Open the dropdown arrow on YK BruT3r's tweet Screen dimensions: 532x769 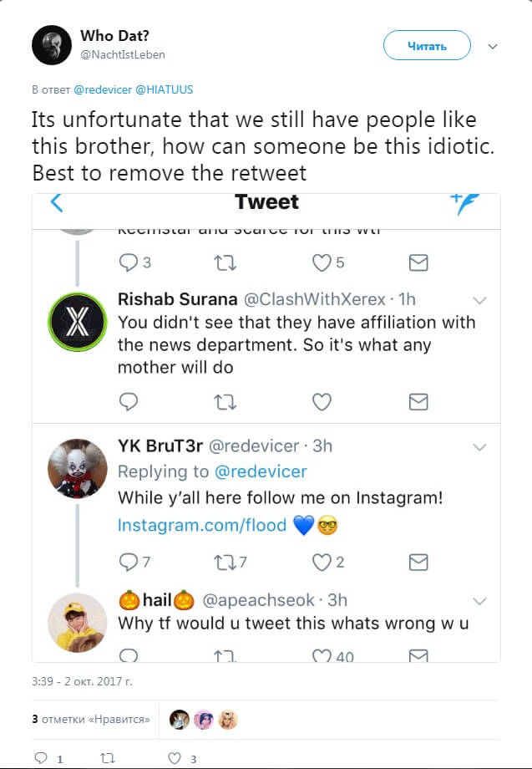479,448
